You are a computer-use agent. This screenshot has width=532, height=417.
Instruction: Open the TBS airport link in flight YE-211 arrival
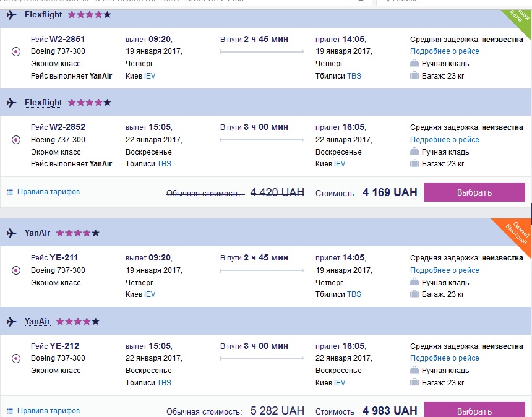[x=354, y=294]
